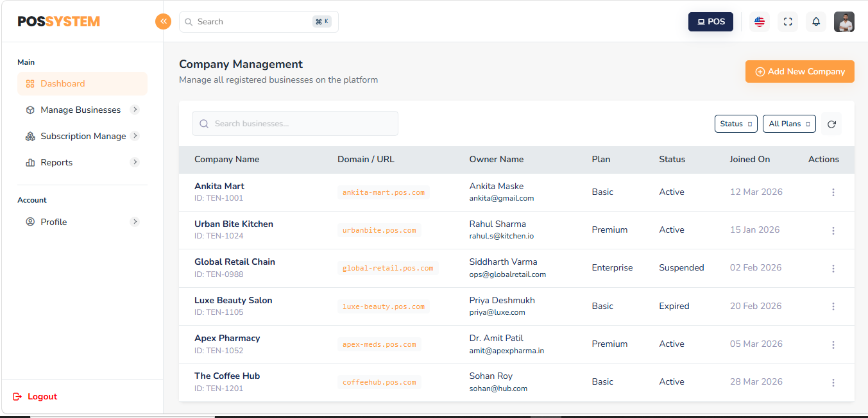
Task: Select Dashboard in the sidebar
Action: pyautogui.click(x=63, y=83)
